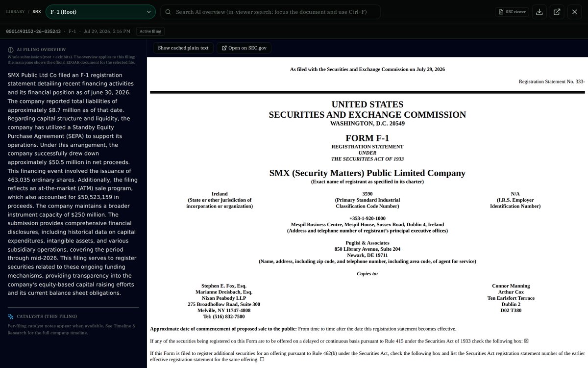Click phone number +353-1-920-1000

[367, 218]
